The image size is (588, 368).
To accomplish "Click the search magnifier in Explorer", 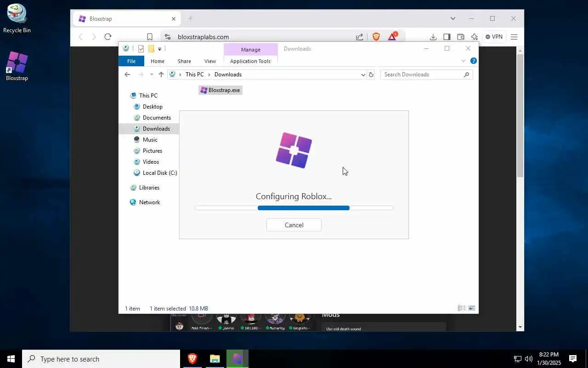I will pos(466,75).
